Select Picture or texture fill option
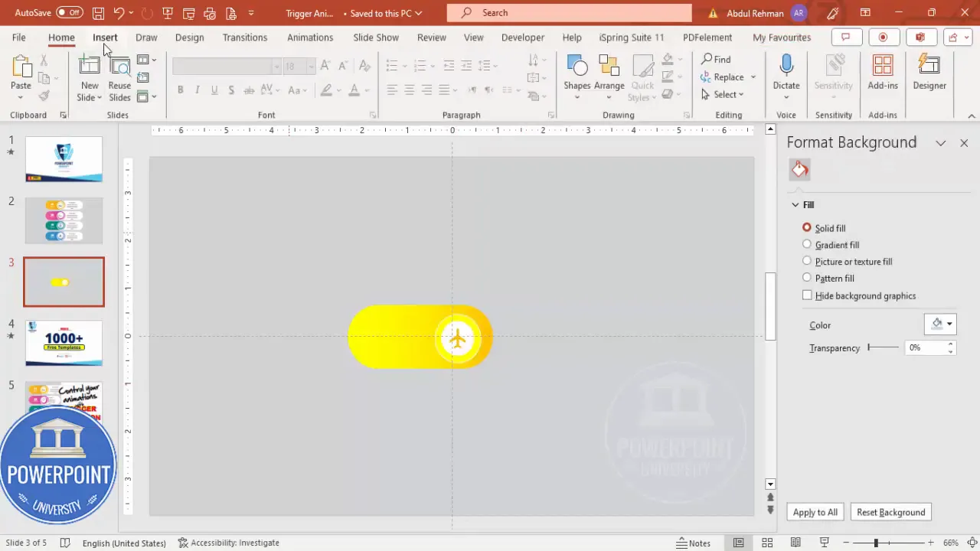Viewport: 980px width, 551px height. [x=807, y=262]
